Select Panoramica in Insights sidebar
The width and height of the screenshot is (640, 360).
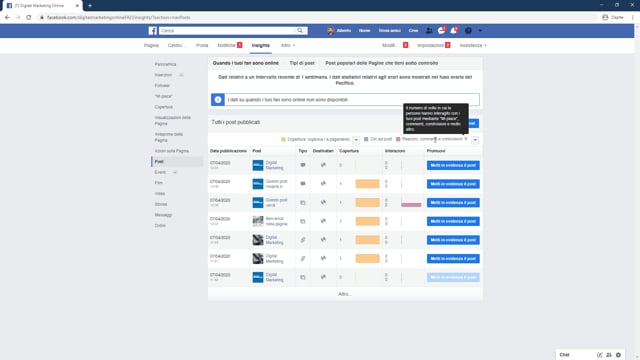(x=165, y=64)
